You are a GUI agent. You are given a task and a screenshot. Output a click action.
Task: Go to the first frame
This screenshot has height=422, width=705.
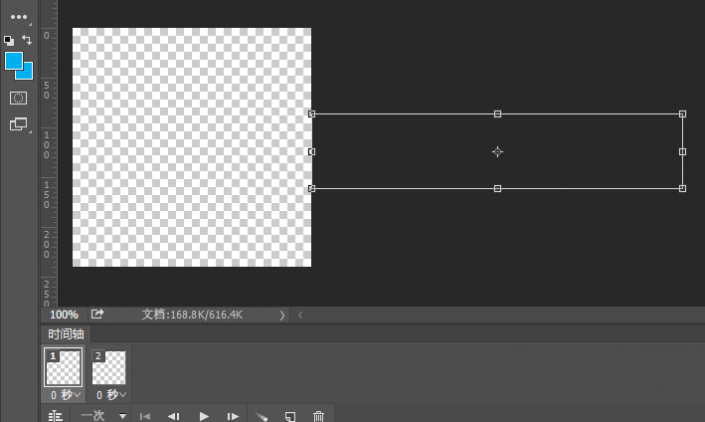point(145,417)
